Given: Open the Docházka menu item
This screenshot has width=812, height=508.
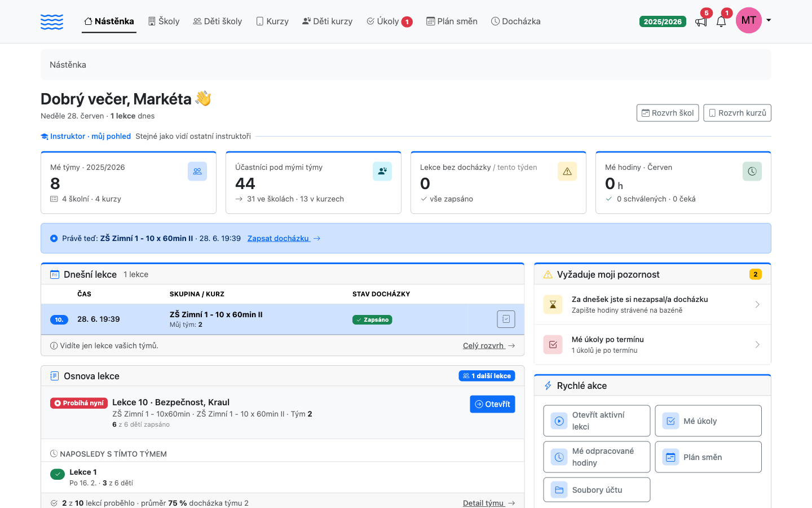Looking at the screenshot, I should click(x=515, y=21).
